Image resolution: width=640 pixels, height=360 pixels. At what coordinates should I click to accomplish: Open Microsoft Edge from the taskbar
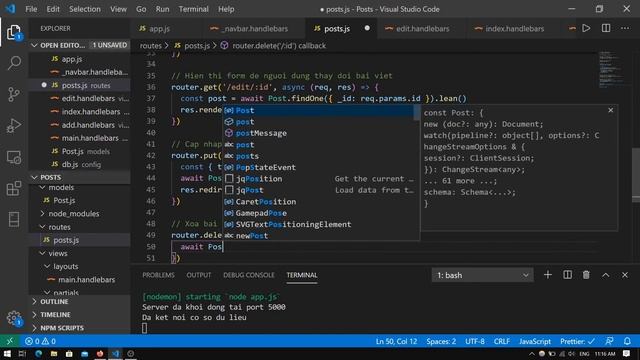tap(38, 353)
